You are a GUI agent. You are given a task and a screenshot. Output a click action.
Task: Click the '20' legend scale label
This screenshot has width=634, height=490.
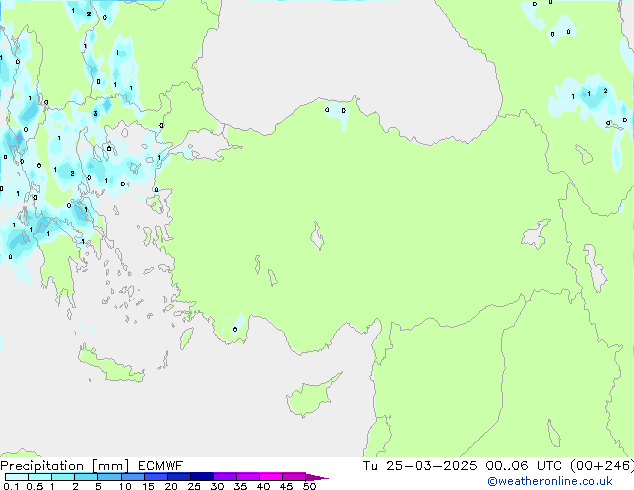coord(171,486)
